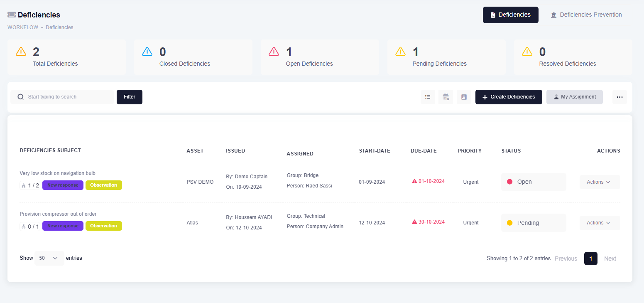Open the Show entries count dropdown

click(x=49, y=258)
